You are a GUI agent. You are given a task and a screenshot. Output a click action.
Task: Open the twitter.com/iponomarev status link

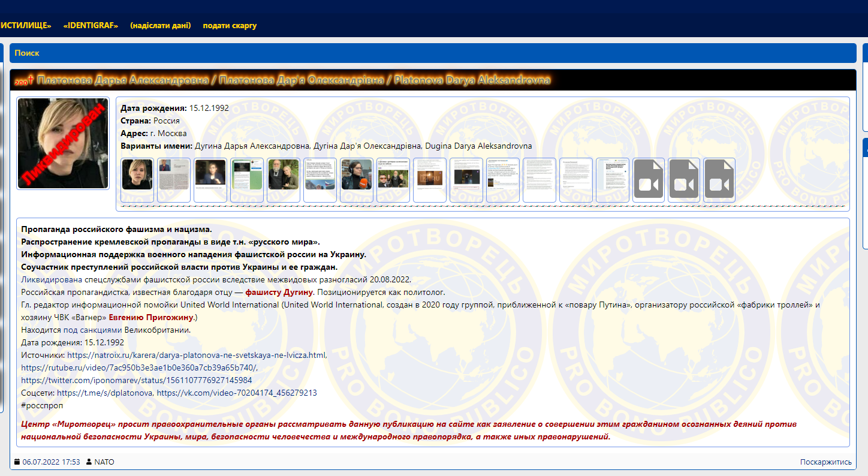click(137, 380)
